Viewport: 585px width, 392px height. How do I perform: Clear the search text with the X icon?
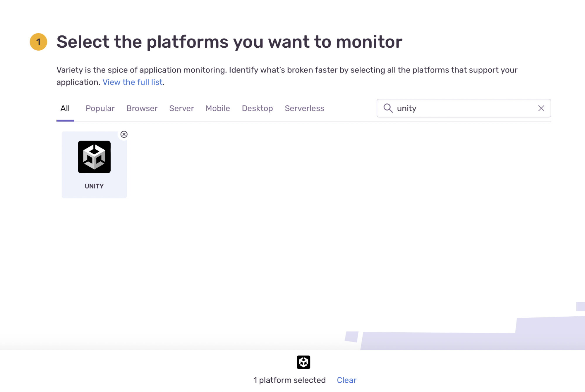pyautogui.click(x=541, y=108)
